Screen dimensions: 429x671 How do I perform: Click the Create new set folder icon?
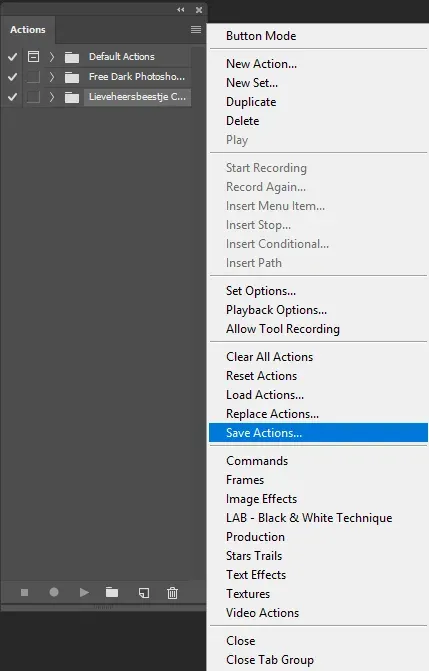click(x=112, y=592)
